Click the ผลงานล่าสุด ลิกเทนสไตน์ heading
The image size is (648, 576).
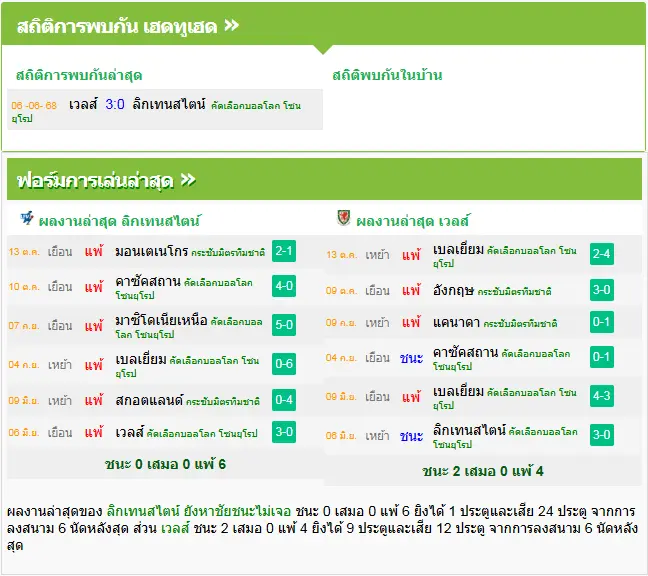tap(119, 221)
